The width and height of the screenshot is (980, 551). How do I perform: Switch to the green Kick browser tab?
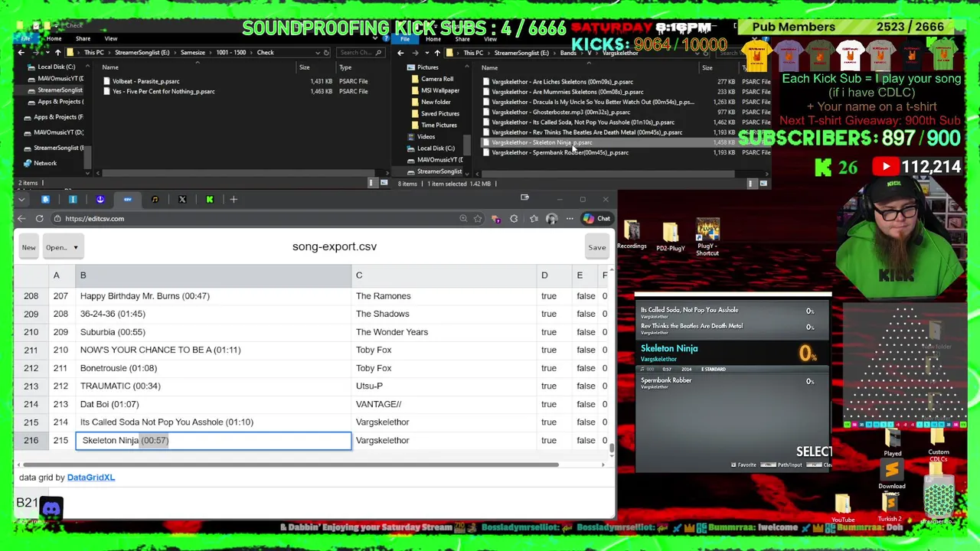pyautogui.click(x=210, y=200)
